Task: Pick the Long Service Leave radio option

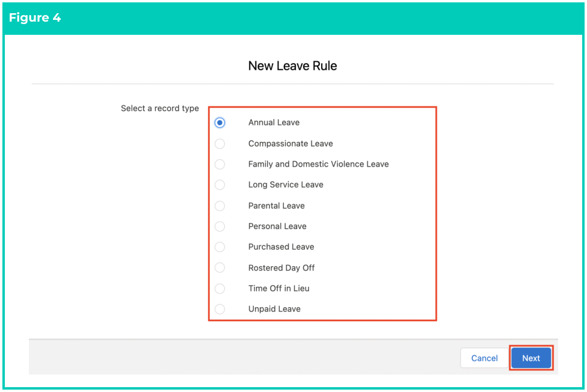Action: pos(220,185)
